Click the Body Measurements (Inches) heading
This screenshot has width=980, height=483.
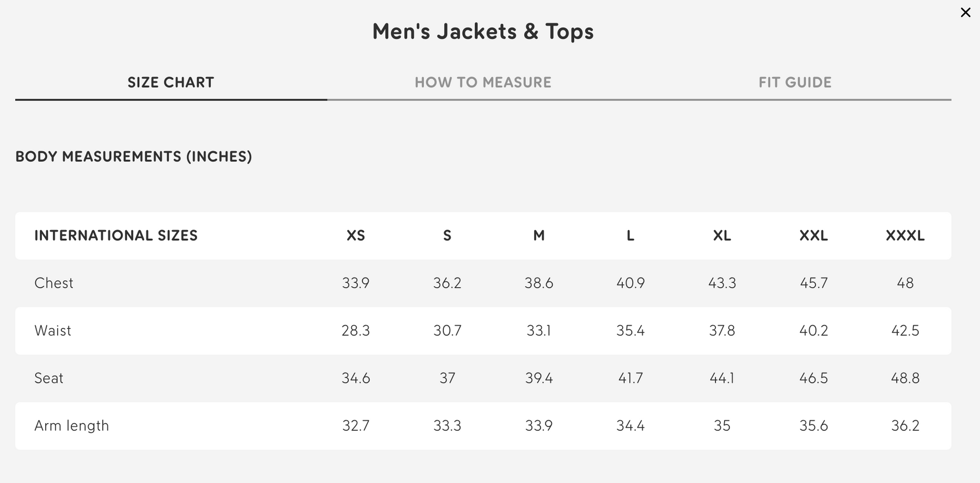click(x=134, y=157)
